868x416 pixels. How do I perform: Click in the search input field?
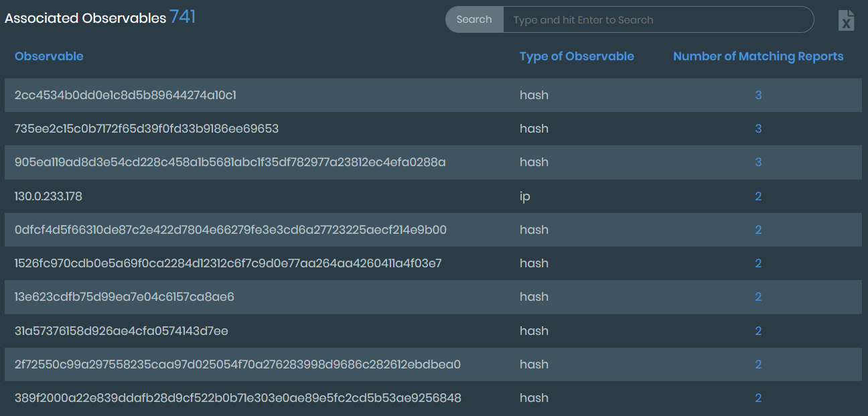pos(660,19)
